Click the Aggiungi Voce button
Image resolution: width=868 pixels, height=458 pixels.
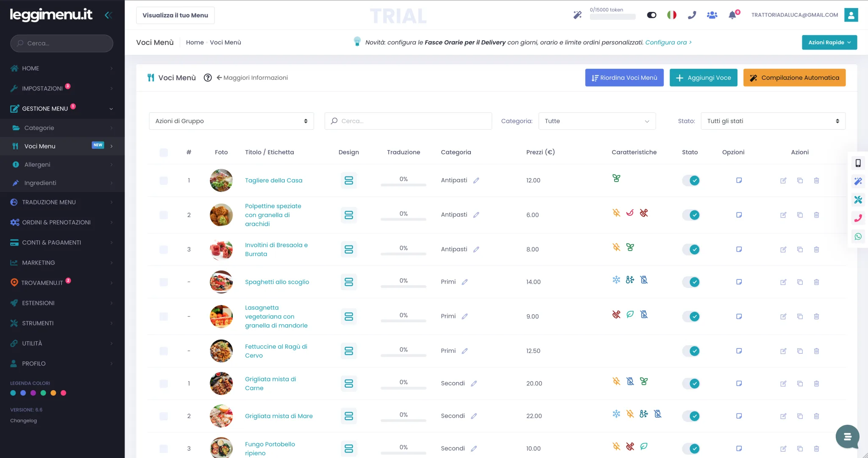coord(704,78)
